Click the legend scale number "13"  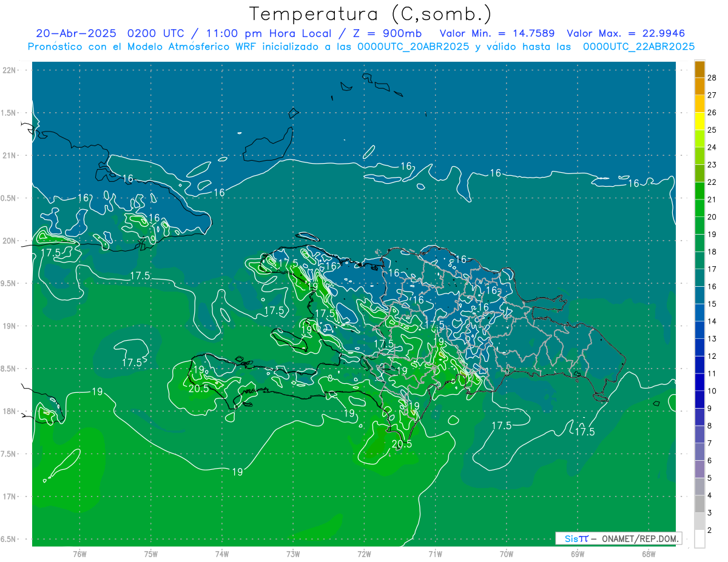[712, 338]
